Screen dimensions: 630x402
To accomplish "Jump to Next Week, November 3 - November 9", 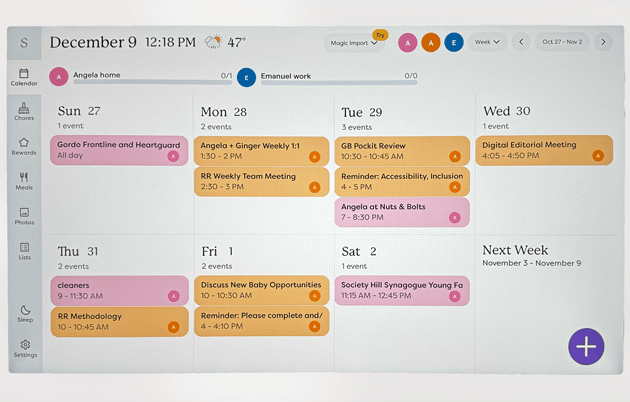I will [x=531, y=256].
